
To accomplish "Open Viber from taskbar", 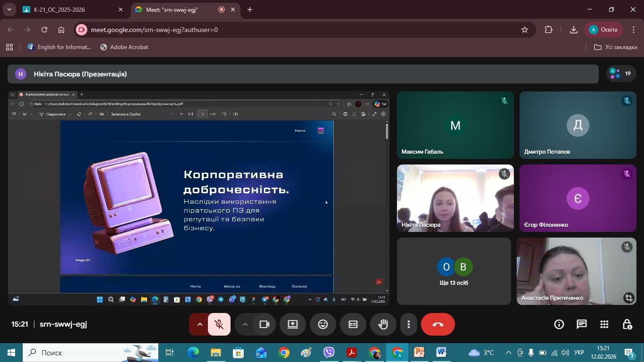I will (329, 353).
